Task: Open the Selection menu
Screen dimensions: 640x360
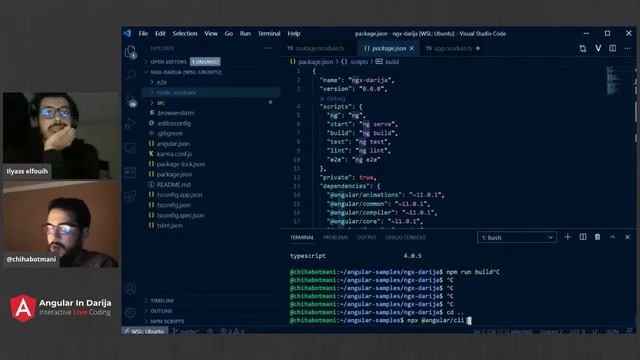Action: pyautogui.click(x=185, y=33)
